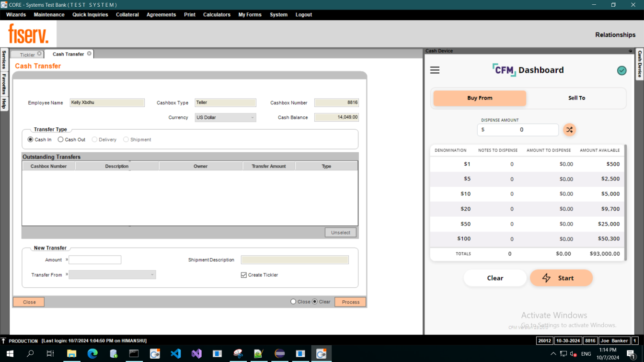Select the Shipment transfer type
The width and height of the screenshot is (644, 362).
tap(126, 140)
